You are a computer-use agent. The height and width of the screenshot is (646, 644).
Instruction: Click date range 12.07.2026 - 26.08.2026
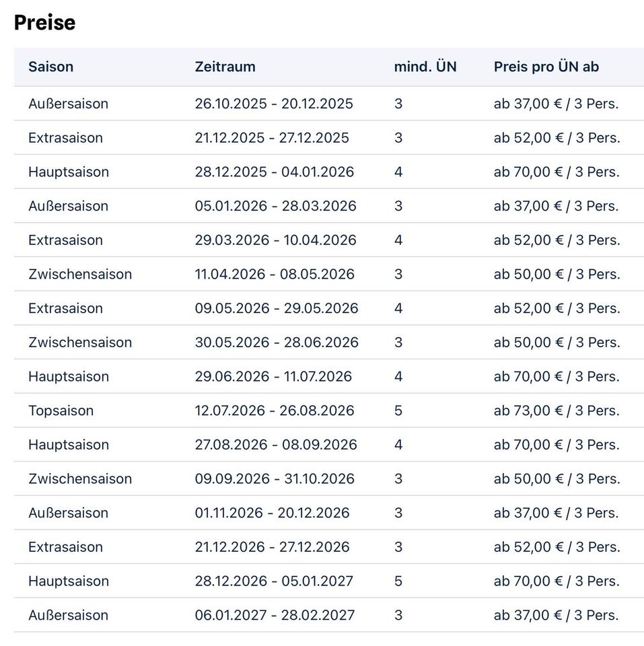274,410
